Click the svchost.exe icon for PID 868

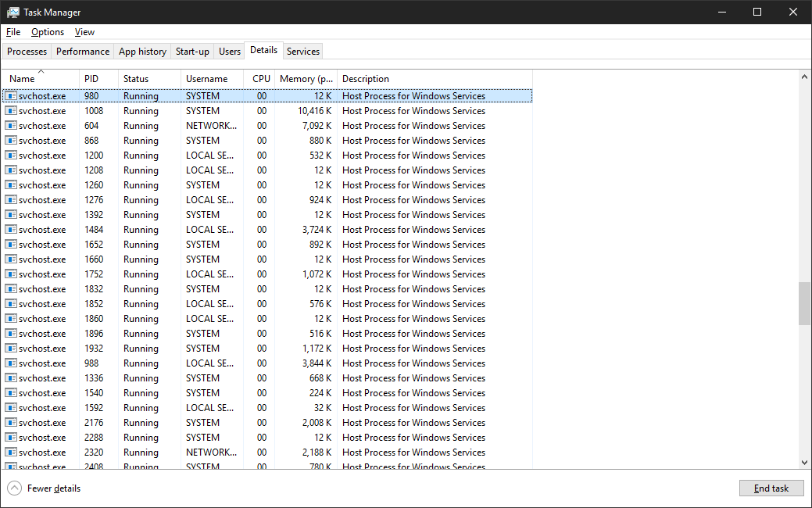click(x=11, y=141)
